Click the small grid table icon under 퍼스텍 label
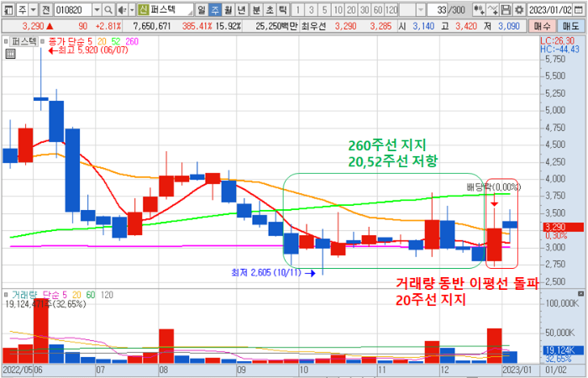 tap(10, 54)
